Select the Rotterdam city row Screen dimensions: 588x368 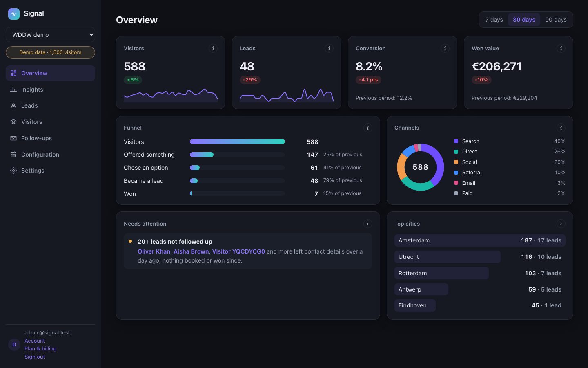tap(480, 273)
